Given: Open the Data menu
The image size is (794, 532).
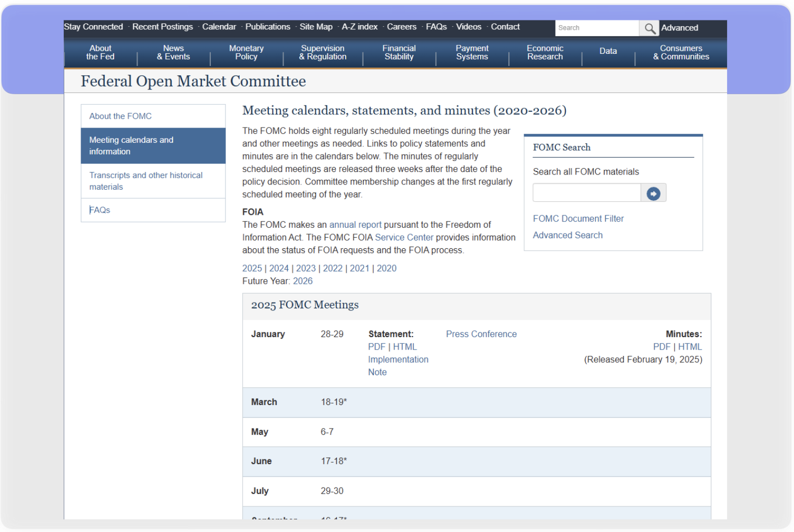Looking at the screenshot, I should 608,51.
